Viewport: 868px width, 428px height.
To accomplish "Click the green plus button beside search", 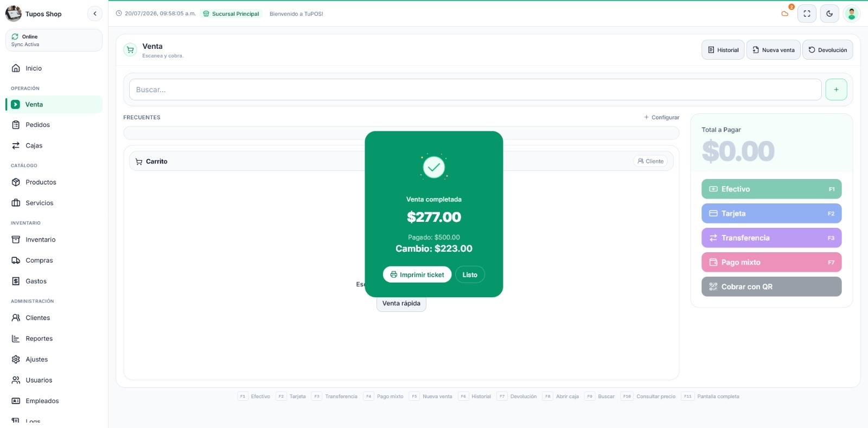I will coord(836,90).
